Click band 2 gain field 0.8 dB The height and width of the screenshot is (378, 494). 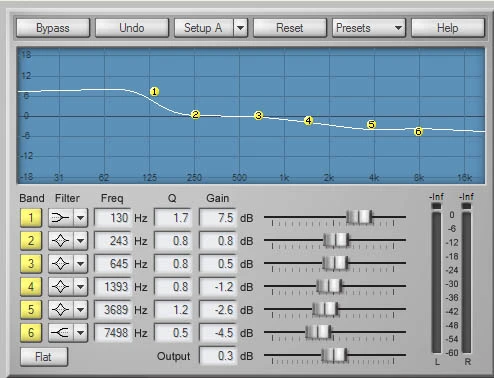pyautogui.click(x=218, y=241)
